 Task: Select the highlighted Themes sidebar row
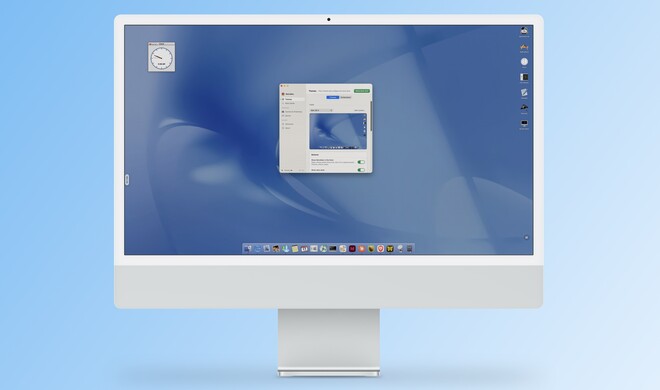(x=293, y=99)
